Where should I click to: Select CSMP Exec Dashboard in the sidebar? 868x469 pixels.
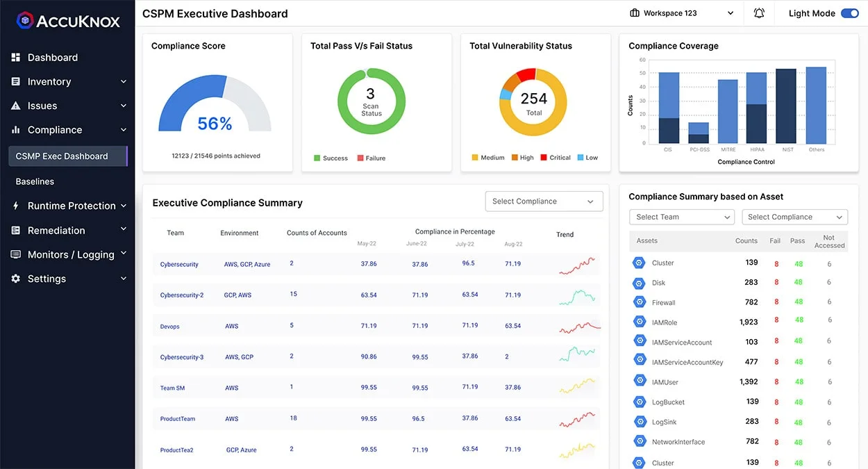pos(60,156)
